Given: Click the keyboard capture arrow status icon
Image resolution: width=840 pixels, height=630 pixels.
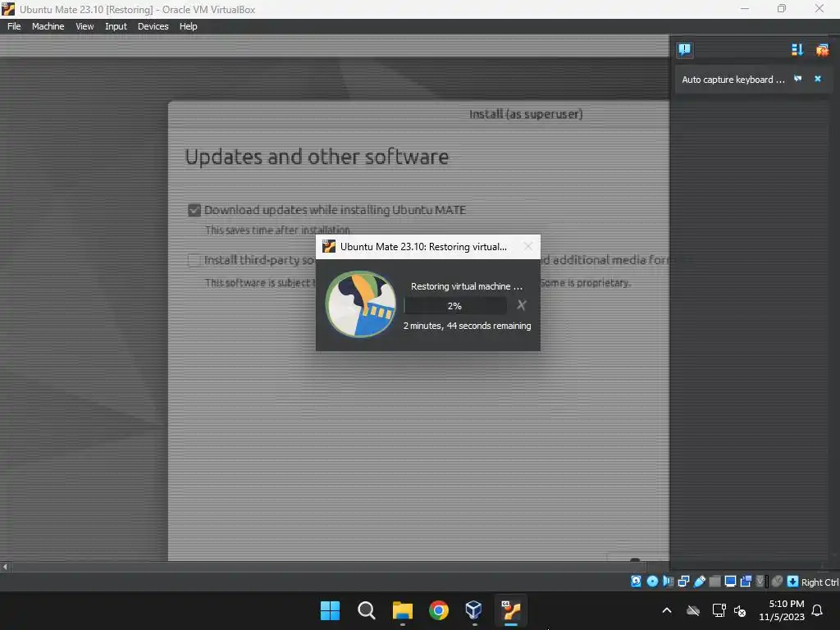Looking at the screenshot, I should (792, 582).
